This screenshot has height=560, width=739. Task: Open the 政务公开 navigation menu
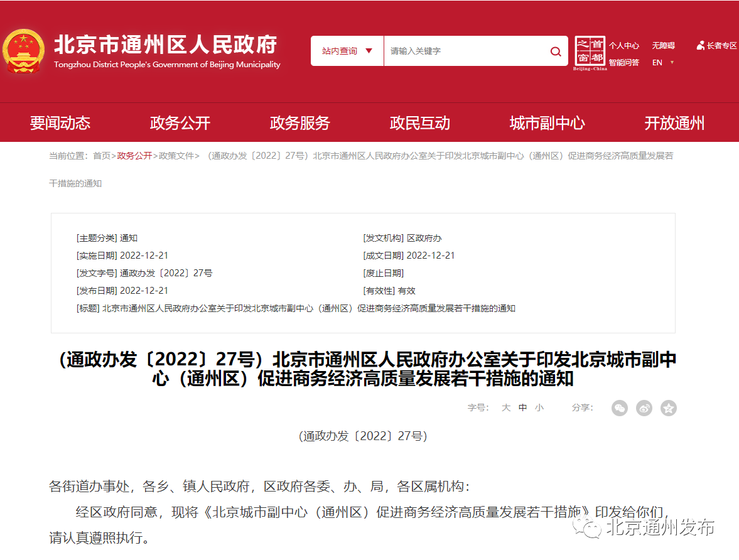[180, 123]
